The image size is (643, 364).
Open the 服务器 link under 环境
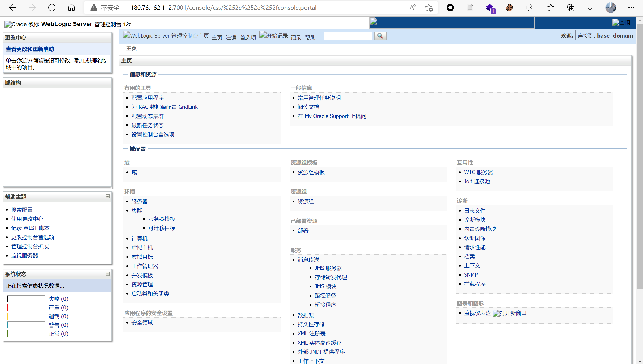click(x=139, y=202)
